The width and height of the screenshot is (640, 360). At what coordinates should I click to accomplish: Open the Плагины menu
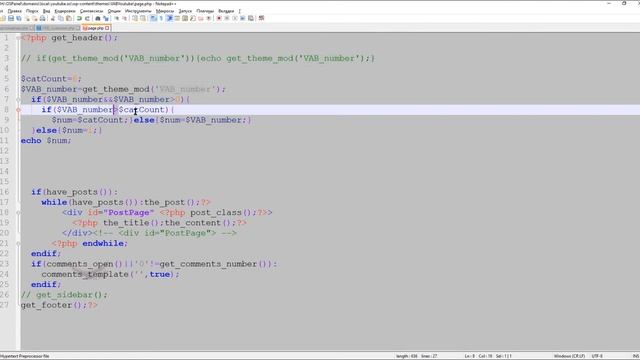(x=205, y=11)
